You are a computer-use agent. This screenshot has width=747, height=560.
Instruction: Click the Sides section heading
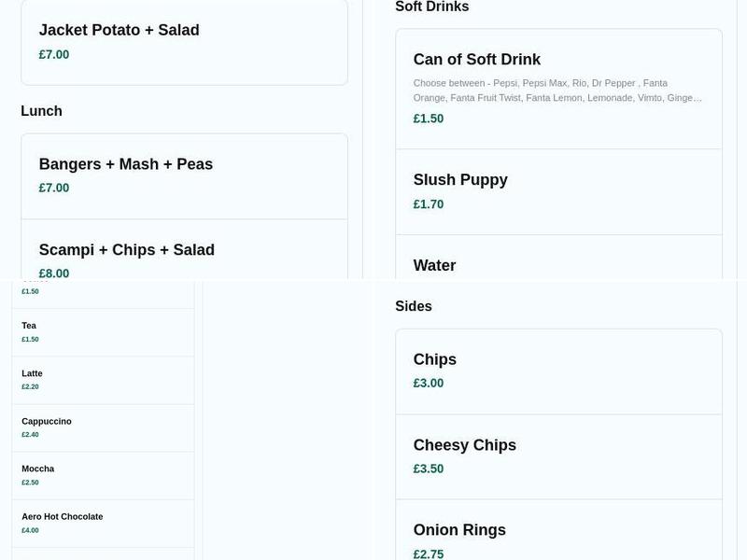point(414,306)
